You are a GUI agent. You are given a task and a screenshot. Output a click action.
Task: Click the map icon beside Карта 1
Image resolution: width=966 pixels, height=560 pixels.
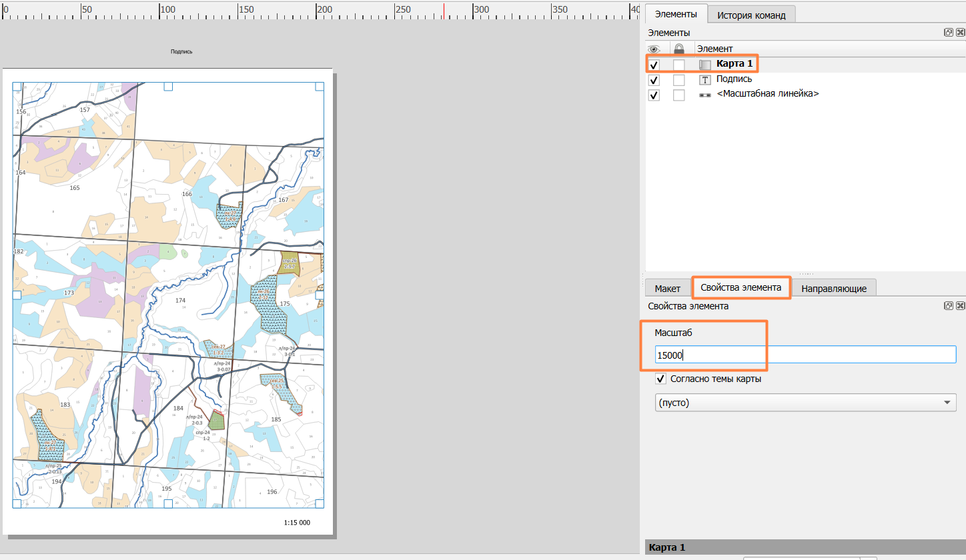tap(705, 65)
